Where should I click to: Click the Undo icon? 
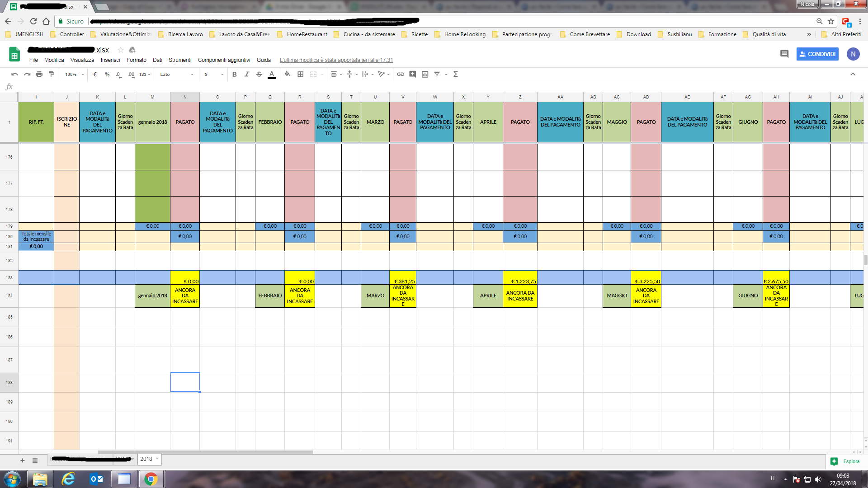[x=14, y=74]
